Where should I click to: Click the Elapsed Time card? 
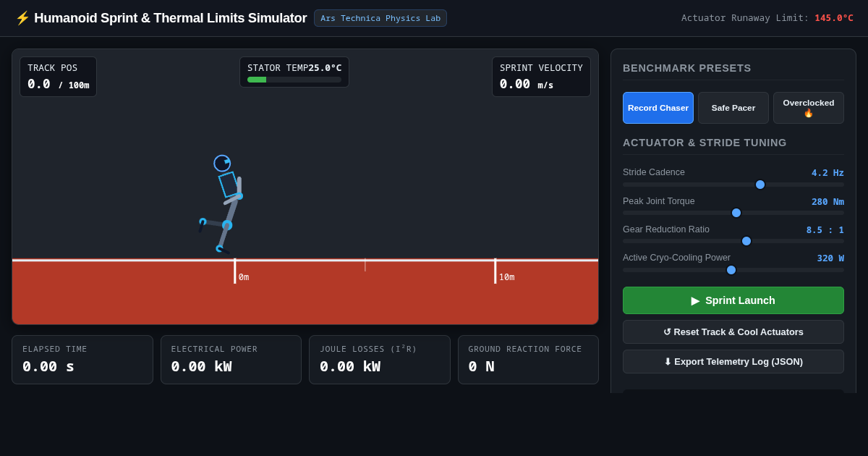tap(82, 360)
